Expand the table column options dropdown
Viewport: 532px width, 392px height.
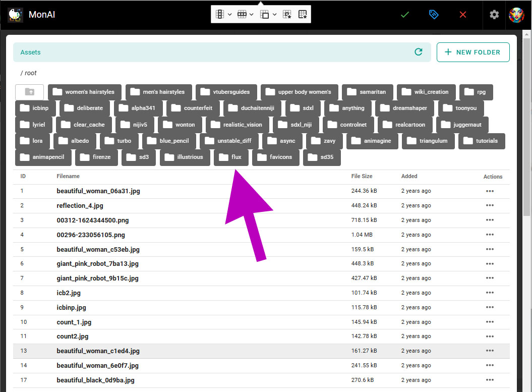pos(230,15)
